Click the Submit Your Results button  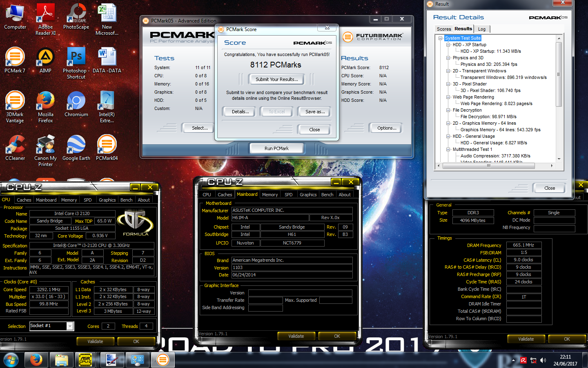[x=277, y=79]
